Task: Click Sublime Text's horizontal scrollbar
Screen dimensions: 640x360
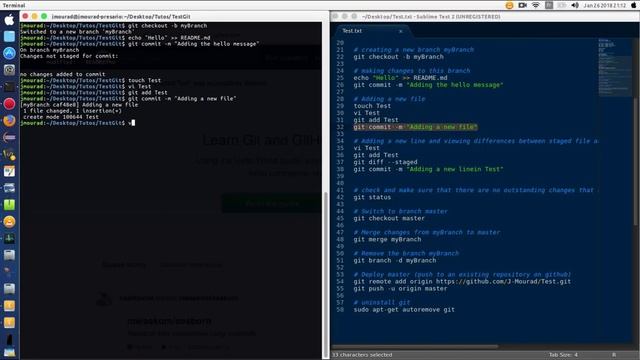Action: click(415, 347)
